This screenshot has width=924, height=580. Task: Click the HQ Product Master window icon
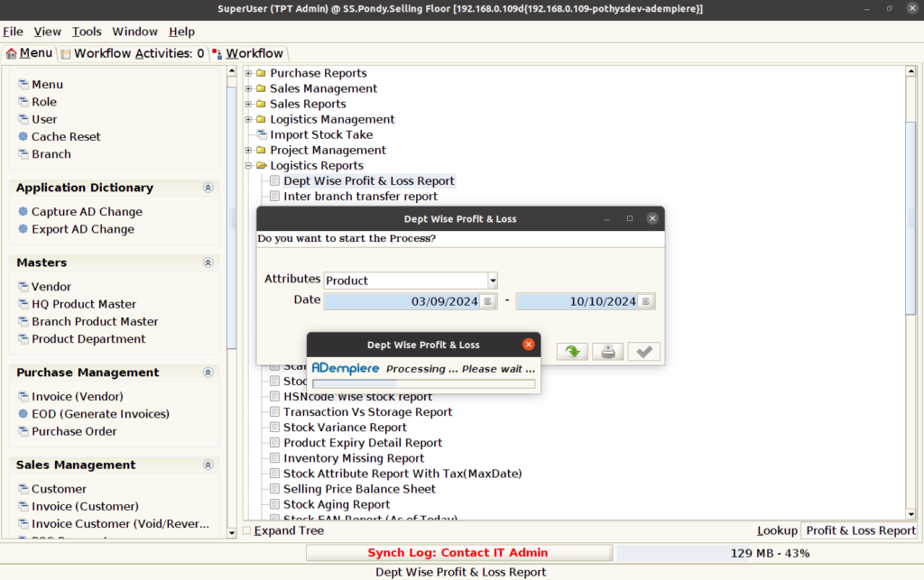pyautogui.click(x=23, y=304)
